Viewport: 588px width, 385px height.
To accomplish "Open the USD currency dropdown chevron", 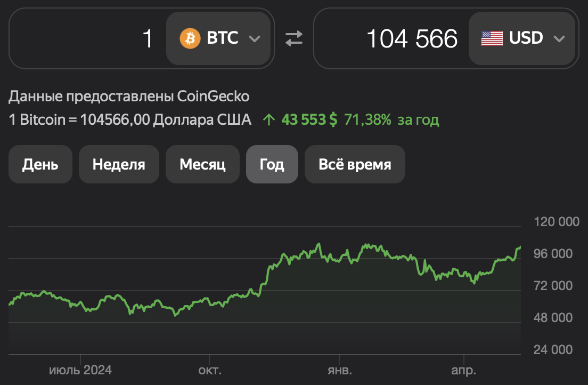I will click(559, 38).
